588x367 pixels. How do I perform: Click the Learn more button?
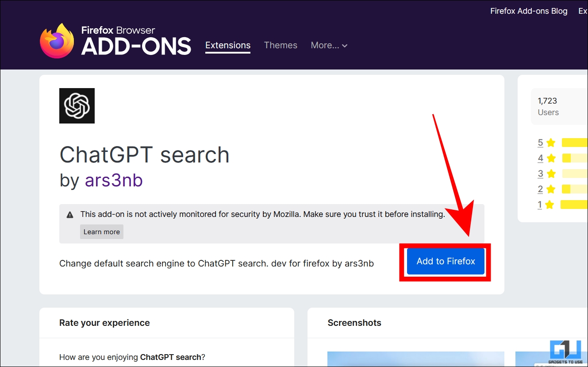click(102, 232)
